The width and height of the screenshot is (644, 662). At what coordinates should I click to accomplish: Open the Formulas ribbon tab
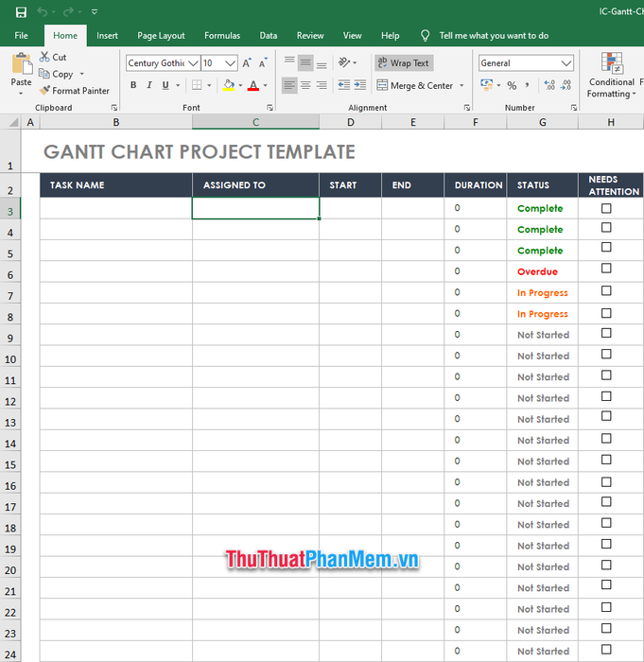click(x=222, y=36)
